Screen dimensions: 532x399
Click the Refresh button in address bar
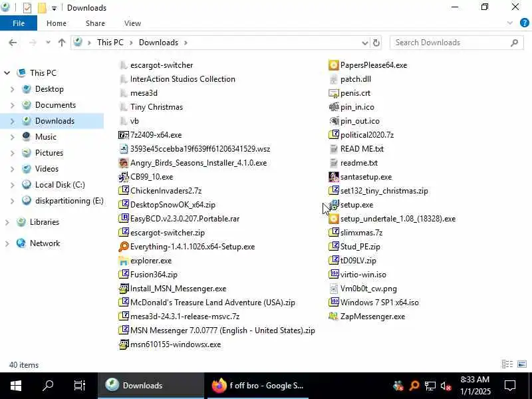(x=376, y=43)
